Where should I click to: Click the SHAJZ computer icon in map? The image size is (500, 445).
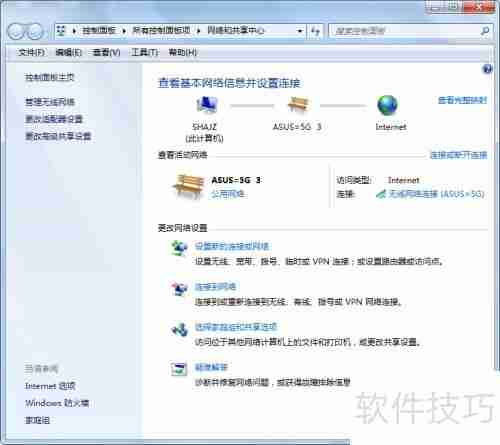click(207, 105)
